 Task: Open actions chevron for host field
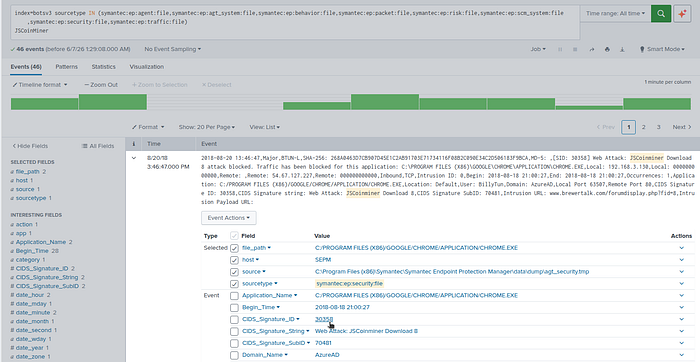[x=681, y=260]
